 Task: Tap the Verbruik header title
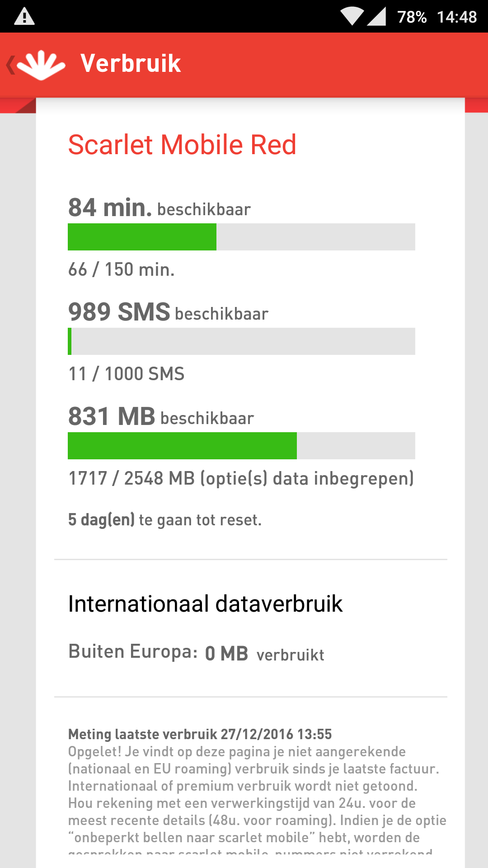coord(131,63)
